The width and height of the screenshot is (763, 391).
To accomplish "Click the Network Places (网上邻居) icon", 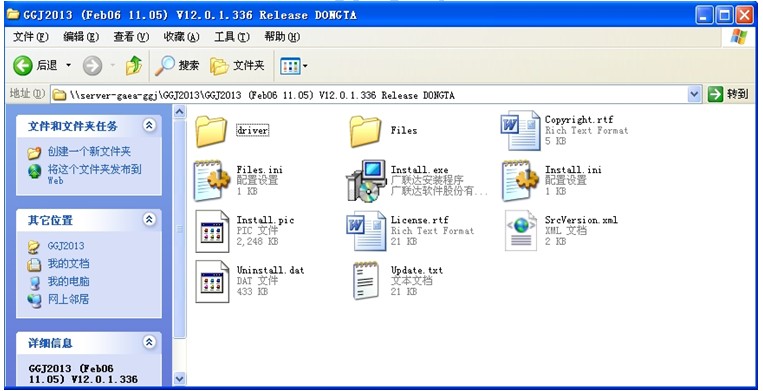I will click(x=34, y=300).
